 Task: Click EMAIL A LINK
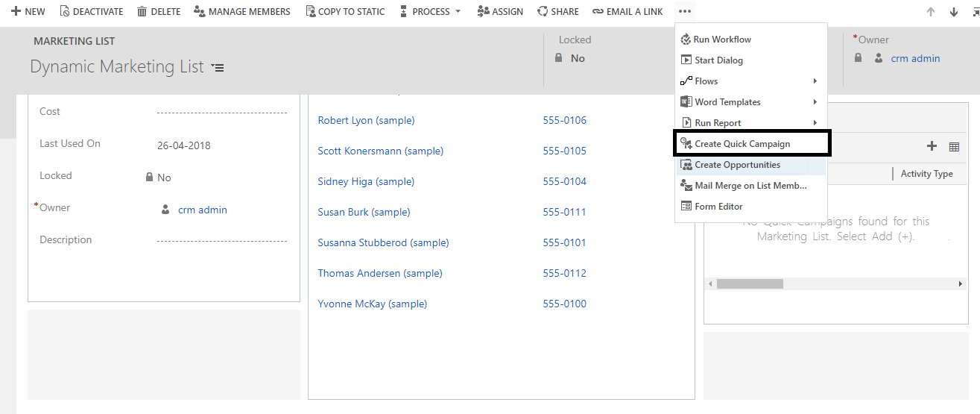[627, 12]
